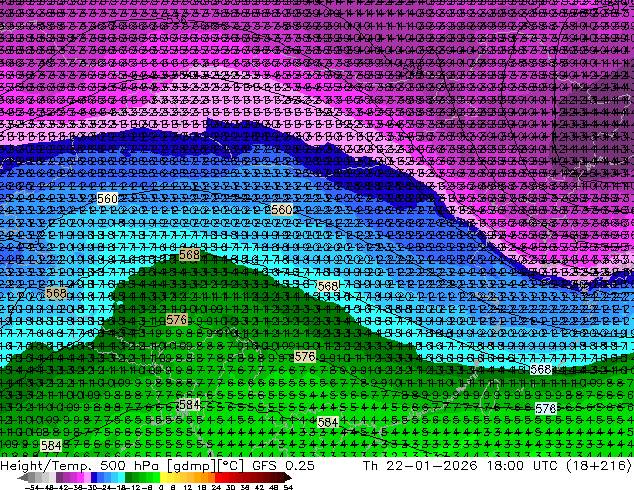Viewport: 634px width, 490px height.
Task: Click the rightmost '568' contour label
Action: [541, 370]
